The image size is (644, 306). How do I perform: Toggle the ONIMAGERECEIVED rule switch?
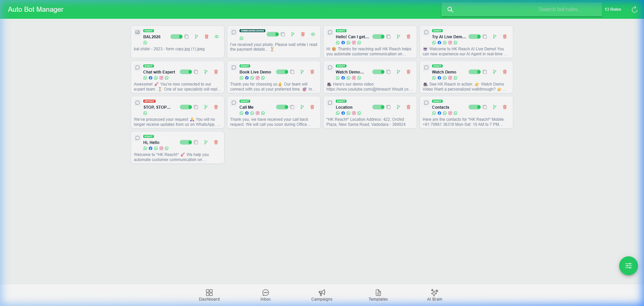(273, 34)
